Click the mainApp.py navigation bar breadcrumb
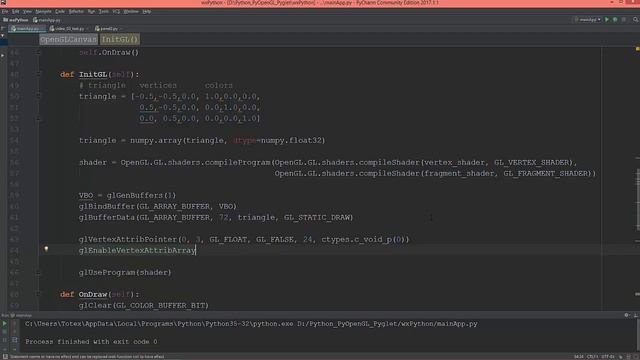640x360 pixels. pyautogui.click(x=47, y=20)
